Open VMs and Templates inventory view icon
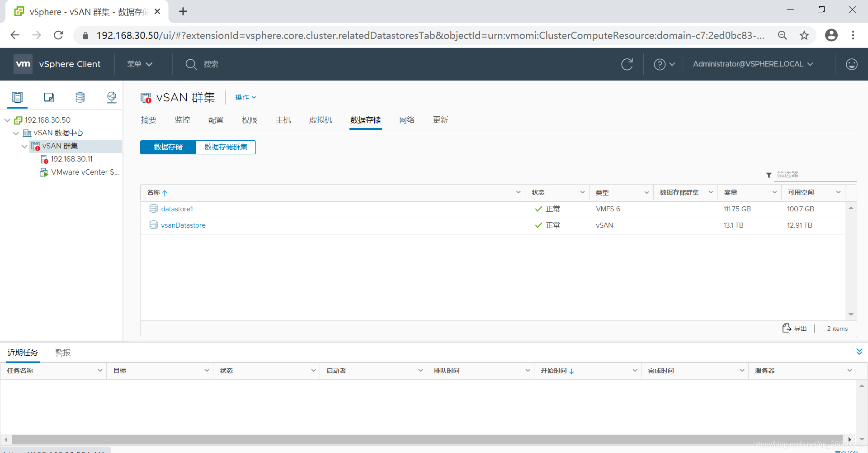The image size is (868, 453). [x=49, y=97]
